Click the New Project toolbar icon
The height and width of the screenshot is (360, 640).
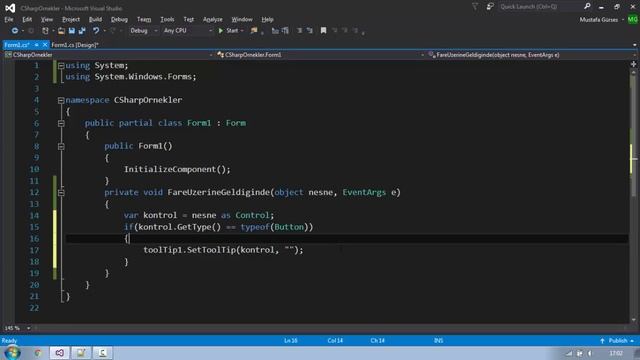[45, 31]
